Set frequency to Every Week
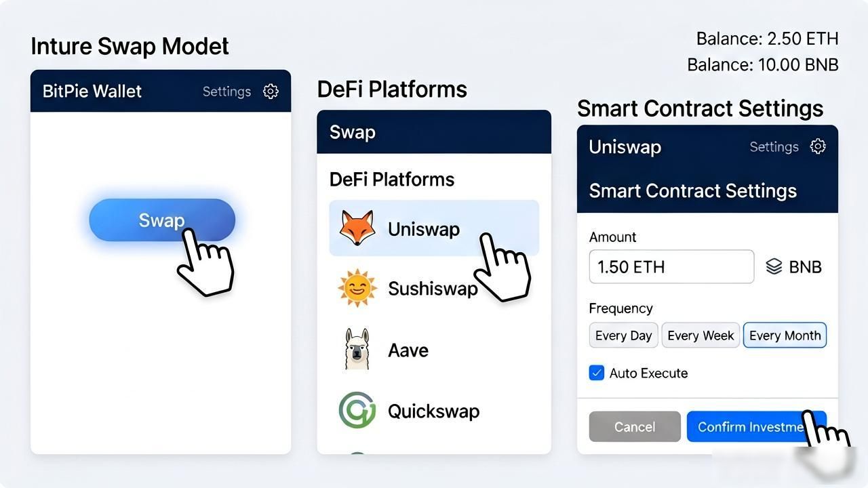This screenshot has width=868, height=488. point(701,335)
